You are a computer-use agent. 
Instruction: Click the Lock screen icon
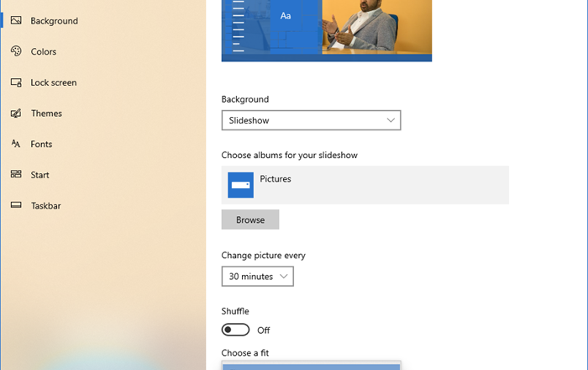(16, 82)
